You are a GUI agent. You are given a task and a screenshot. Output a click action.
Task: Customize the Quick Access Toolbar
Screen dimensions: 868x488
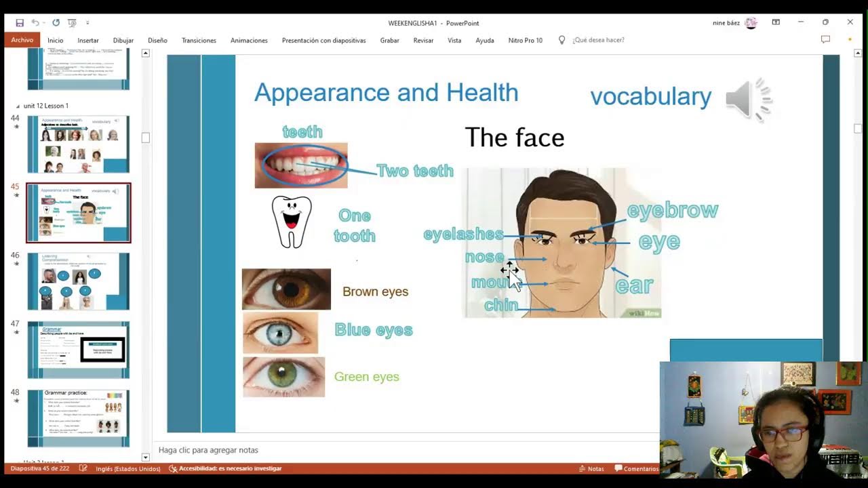click(87, 23)
